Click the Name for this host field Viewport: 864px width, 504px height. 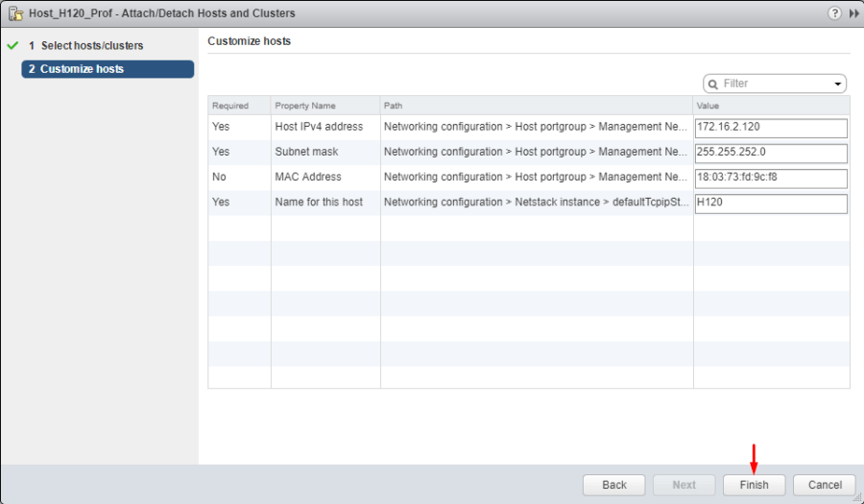tap(771, 203)
